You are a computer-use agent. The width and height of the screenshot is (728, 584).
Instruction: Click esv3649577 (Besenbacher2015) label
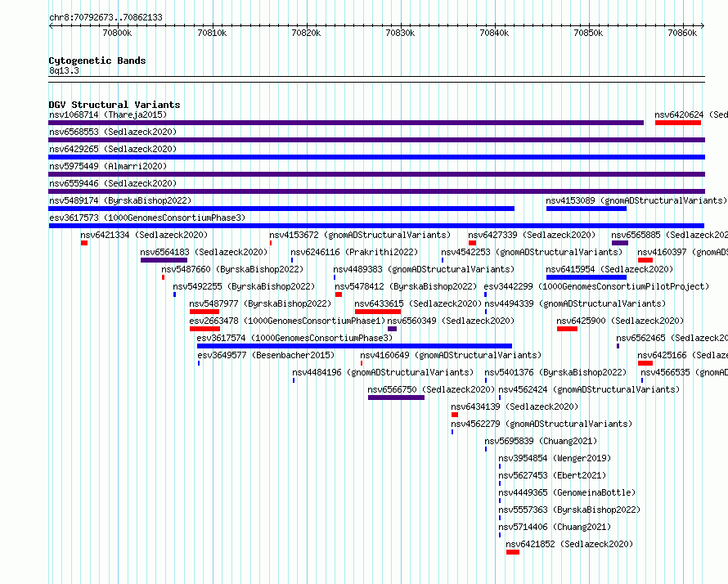click(266, 355)
